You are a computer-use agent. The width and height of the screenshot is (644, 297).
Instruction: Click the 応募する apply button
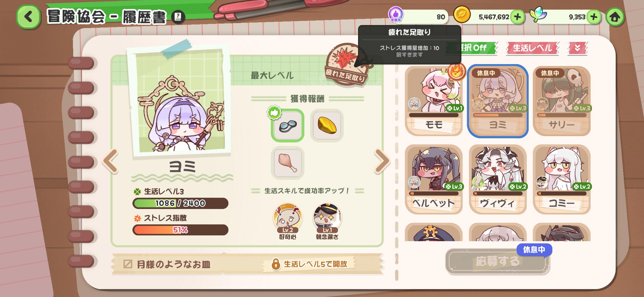497,261
